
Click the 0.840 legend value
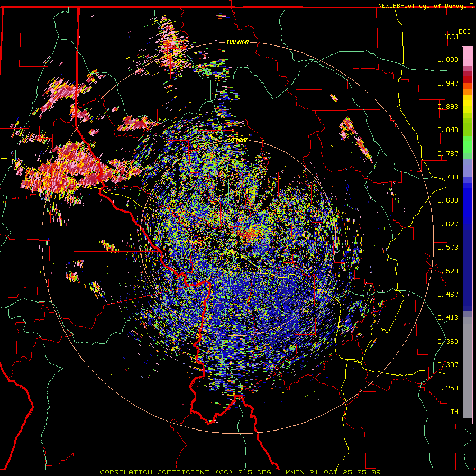tap(448, 130)
